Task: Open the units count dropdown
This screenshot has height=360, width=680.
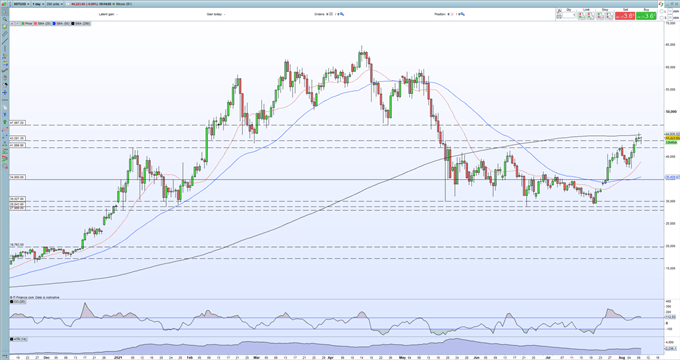Action: coord(54,4)
